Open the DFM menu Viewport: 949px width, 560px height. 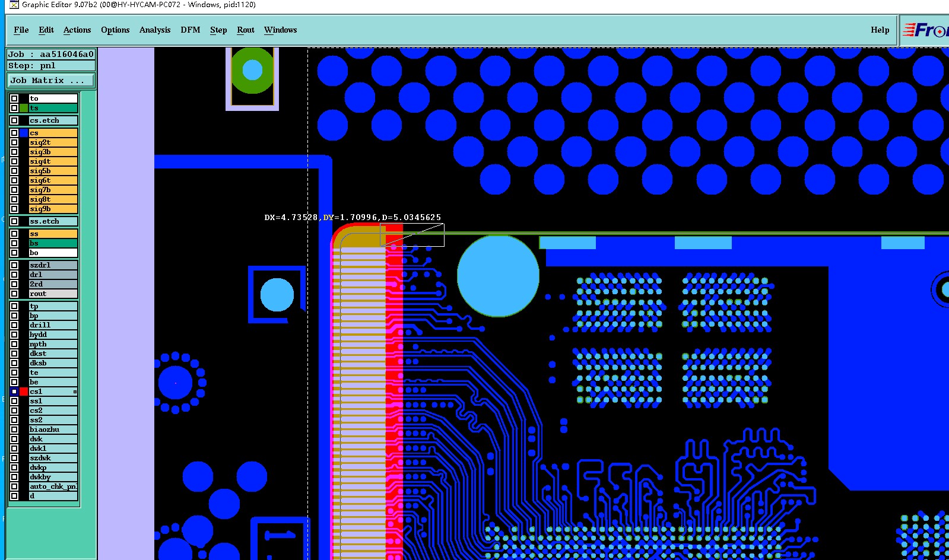coord(191,30)
